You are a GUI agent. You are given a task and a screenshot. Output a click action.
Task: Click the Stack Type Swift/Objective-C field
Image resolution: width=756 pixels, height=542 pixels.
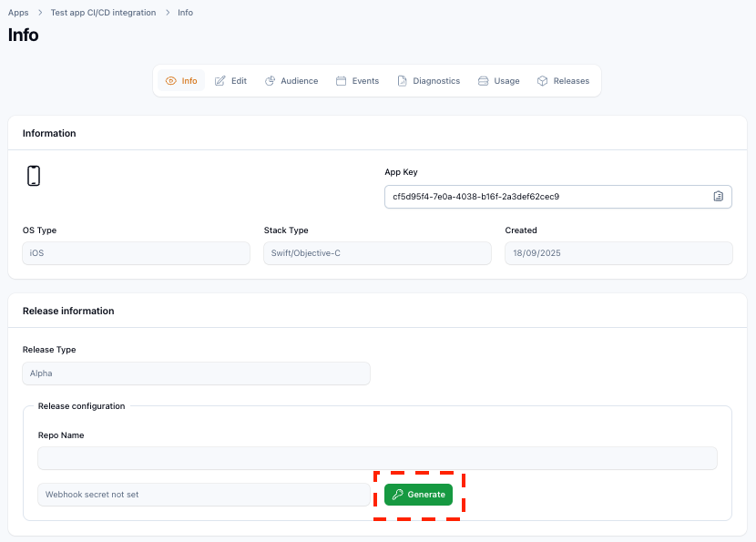pyautogui.click(x=377, y=253)
